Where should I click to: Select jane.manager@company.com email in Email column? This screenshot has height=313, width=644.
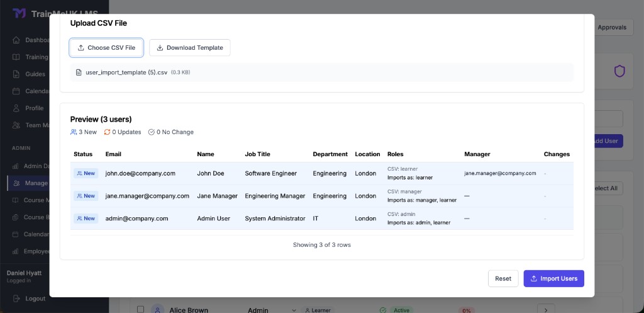[x=147, y=196]
